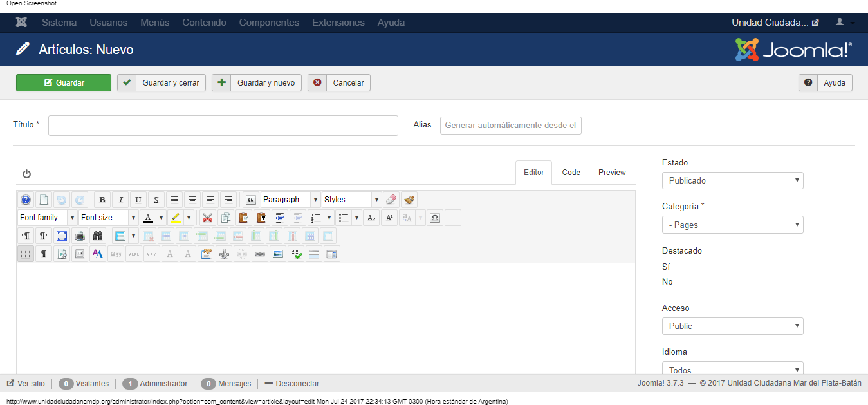Click the Guardar y cerrar button

(162, 82)
